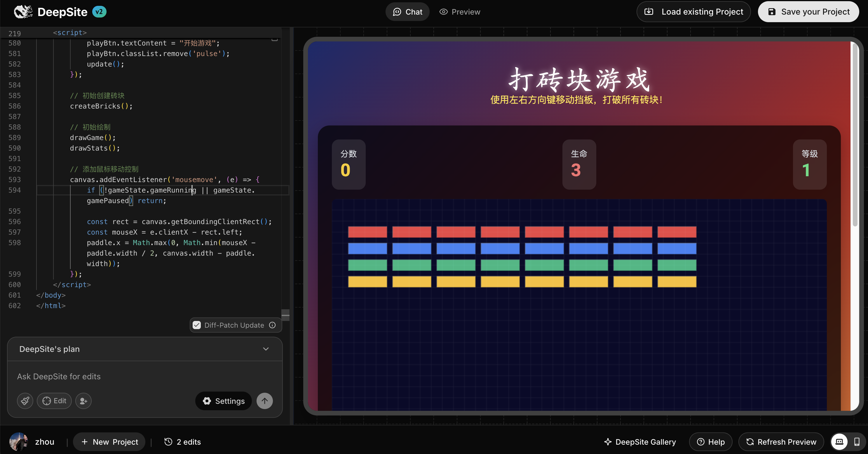Enable the Edit element selector
The height and width of the screenshot is (454, 868).
pos(54,401)
